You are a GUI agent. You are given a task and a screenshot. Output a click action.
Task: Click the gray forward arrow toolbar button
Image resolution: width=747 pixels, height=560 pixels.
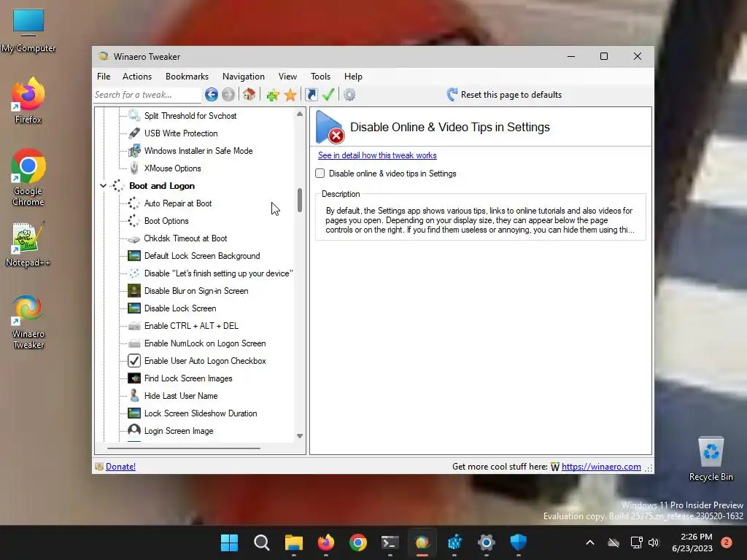(x=228, y=95)
